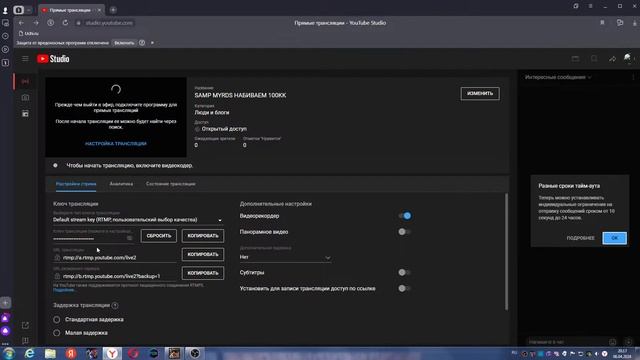
Task: Open the YouTube Studio hamburger menu
Action: [25, 59]
